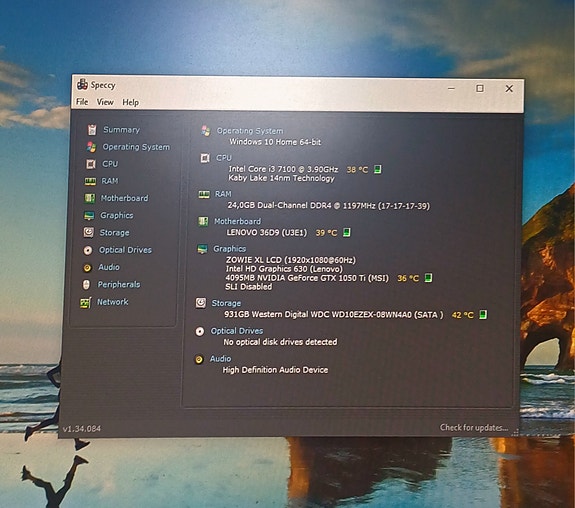Click the Speccy app icon in title bar
The image size is (575, 508).
coord(82,84)
